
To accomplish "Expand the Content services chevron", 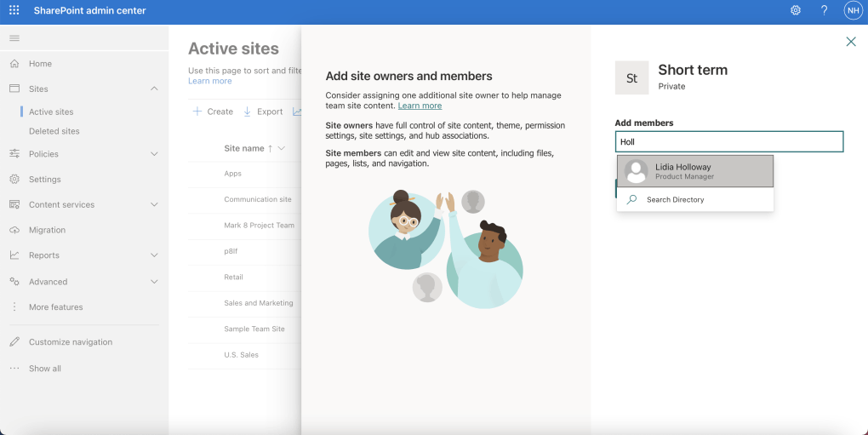I will click(x=154, y=205).
